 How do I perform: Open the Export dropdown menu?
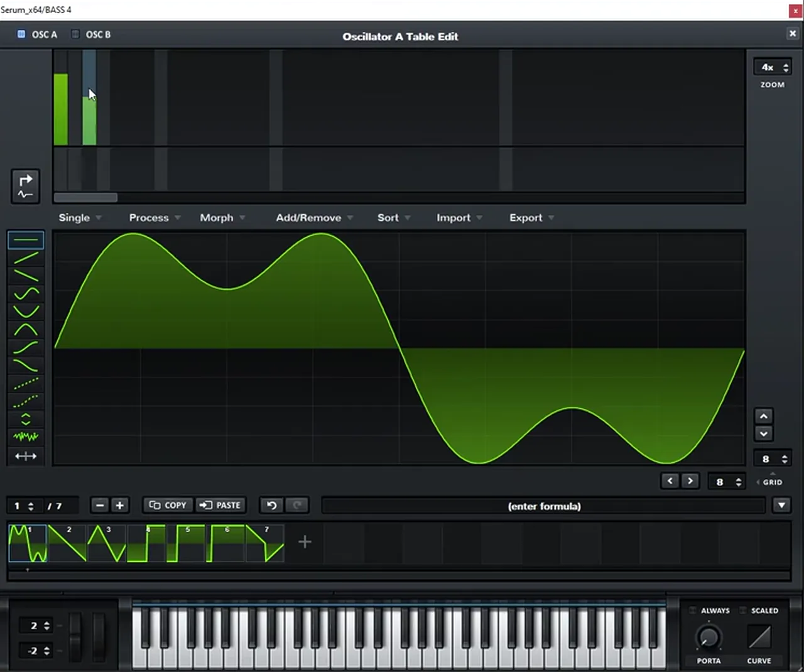531,217
